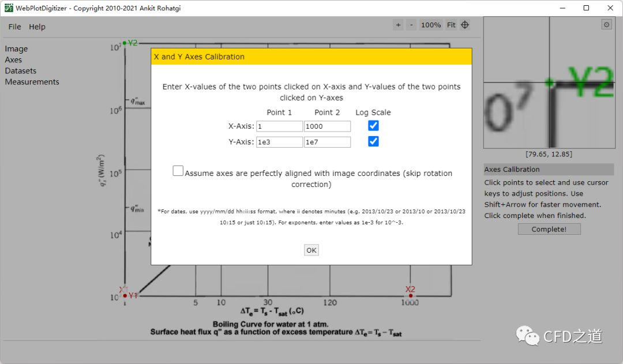Minimize the WebPlotDigitizer window

coord(562,8)
